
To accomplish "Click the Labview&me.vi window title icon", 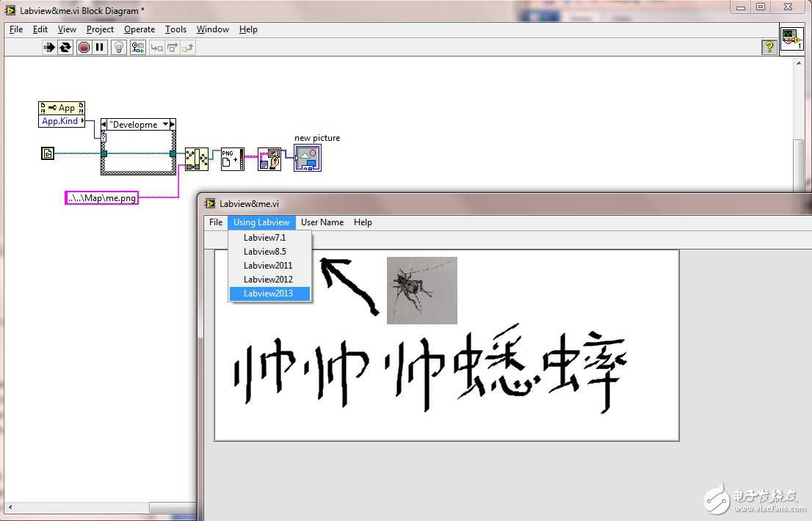I will coord(210,203).
